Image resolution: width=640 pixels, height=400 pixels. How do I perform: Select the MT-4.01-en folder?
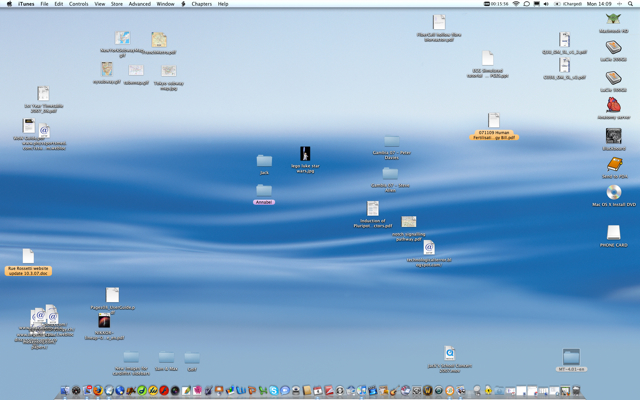[x=571, y=357]
